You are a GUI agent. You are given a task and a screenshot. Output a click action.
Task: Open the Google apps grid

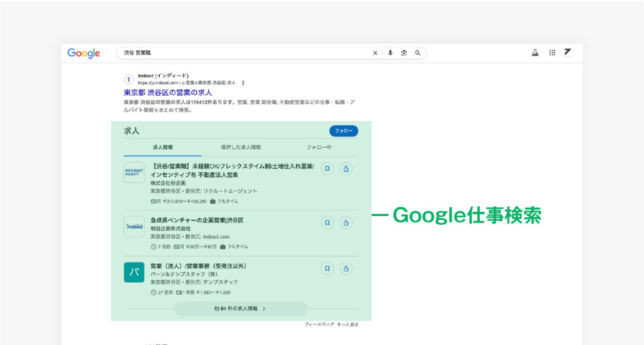pos(552,53)
